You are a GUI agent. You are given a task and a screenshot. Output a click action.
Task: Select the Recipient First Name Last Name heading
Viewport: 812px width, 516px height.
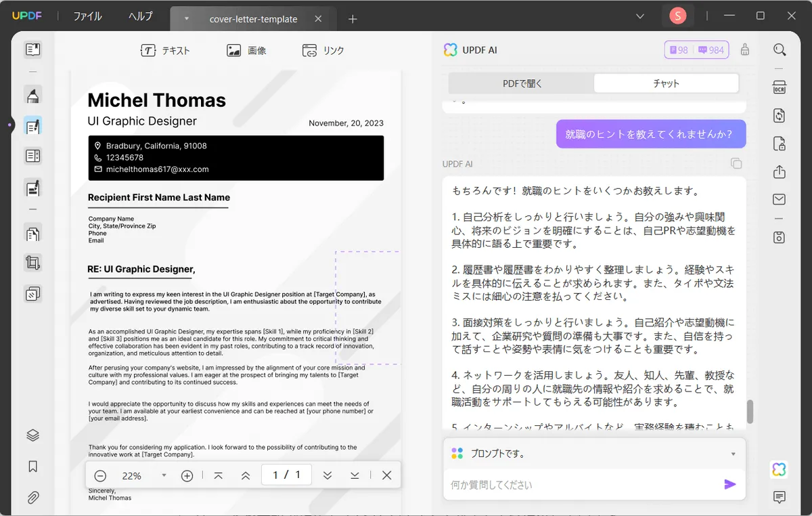tap(159, 198)
